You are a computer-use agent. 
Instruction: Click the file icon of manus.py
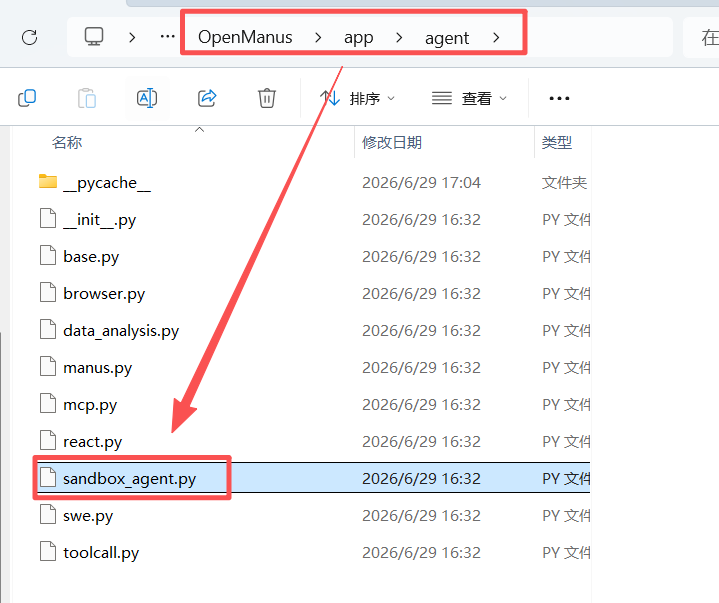(x=48, y=366)
